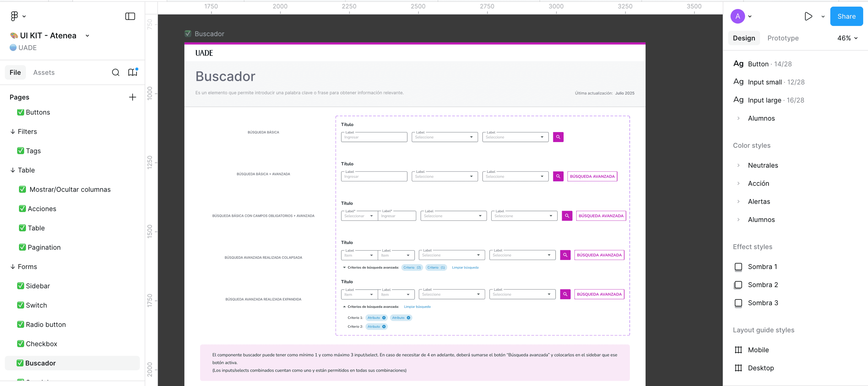Click the magenta search button in Búsqueda Básica
Viewport: 868px width, 386px height.
[558, 137]
